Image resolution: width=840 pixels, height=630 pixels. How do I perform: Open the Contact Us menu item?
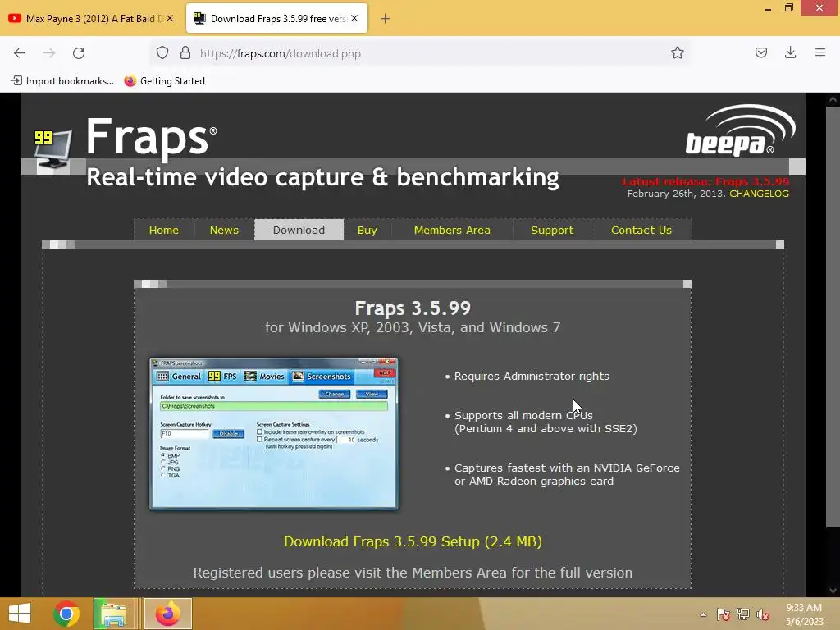(x=641, y=230)
